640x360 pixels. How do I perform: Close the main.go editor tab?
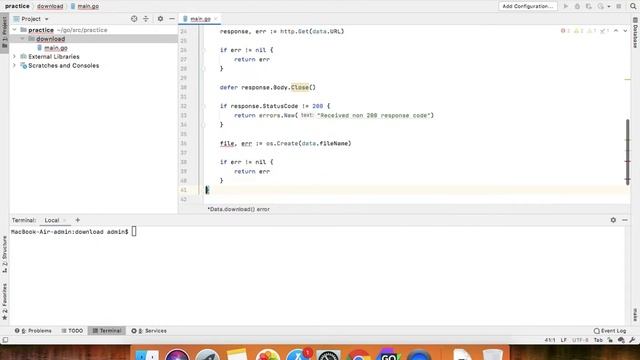216,19
